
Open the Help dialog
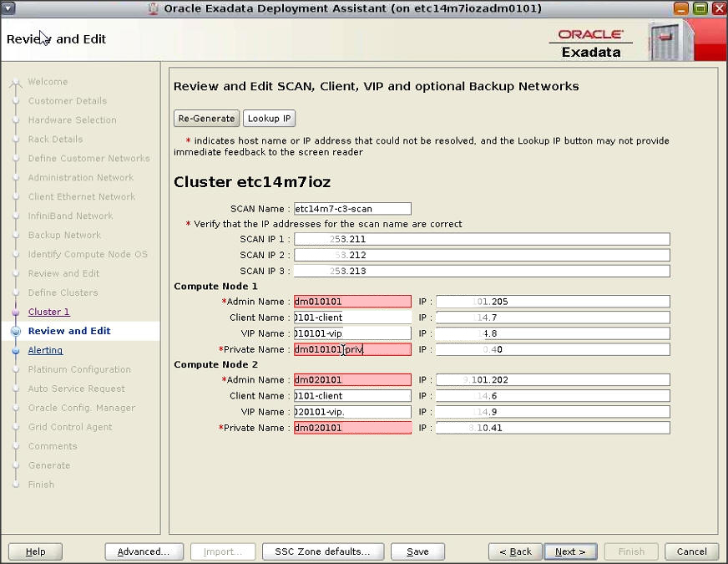[x=35, y=551]
